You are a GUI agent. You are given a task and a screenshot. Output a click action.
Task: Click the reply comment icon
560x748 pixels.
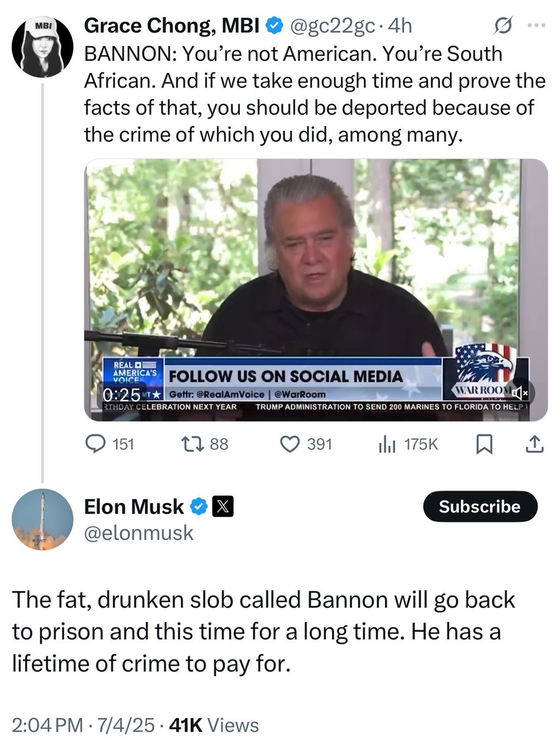click(95, 444)
